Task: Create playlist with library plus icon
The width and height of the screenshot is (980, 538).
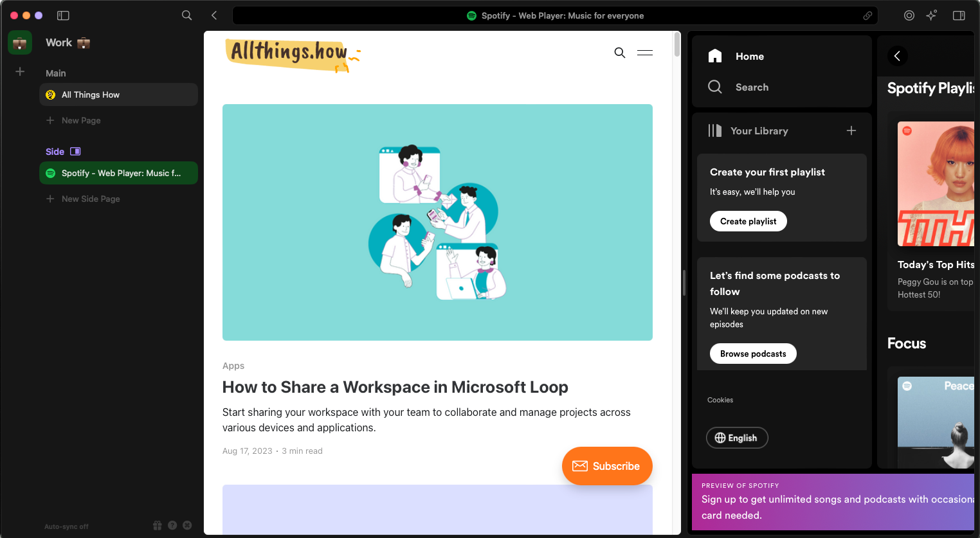Action: click(851, 130)
